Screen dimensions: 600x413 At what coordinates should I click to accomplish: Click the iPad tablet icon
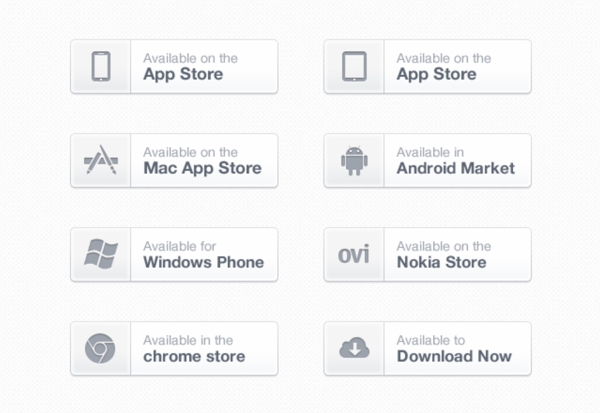[354, 66]
